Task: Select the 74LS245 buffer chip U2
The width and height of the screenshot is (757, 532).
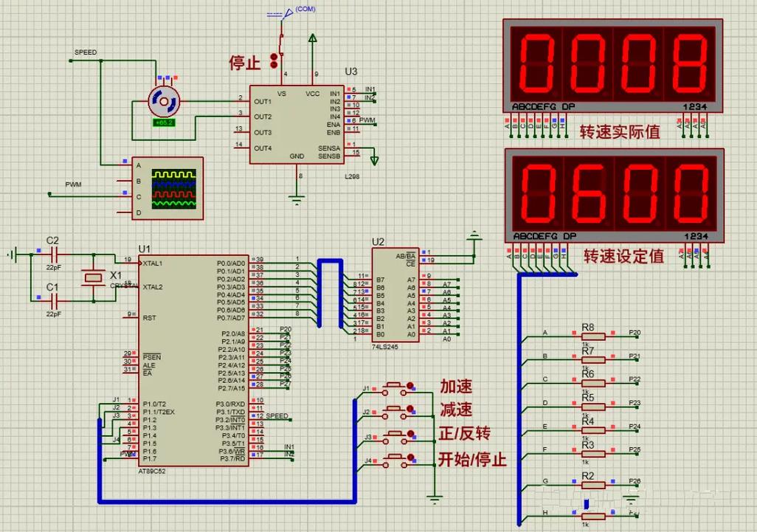Action: click(x=395, y=295)
